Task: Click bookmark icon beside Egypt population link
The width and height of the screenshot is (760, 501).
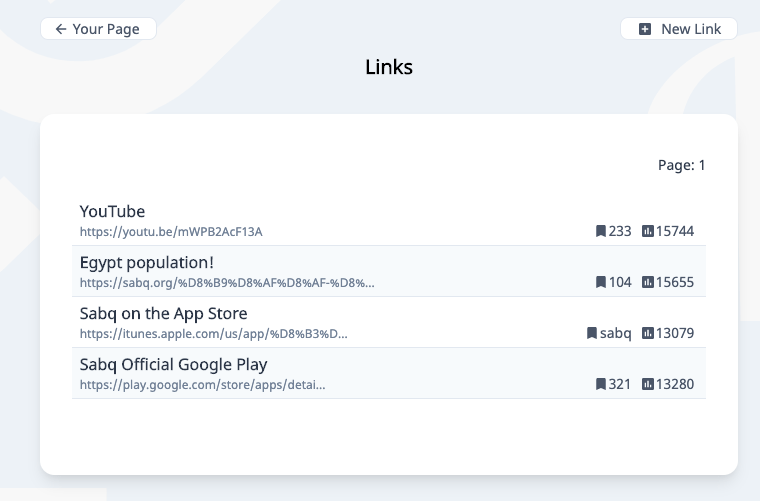Action: pos(601,282)
